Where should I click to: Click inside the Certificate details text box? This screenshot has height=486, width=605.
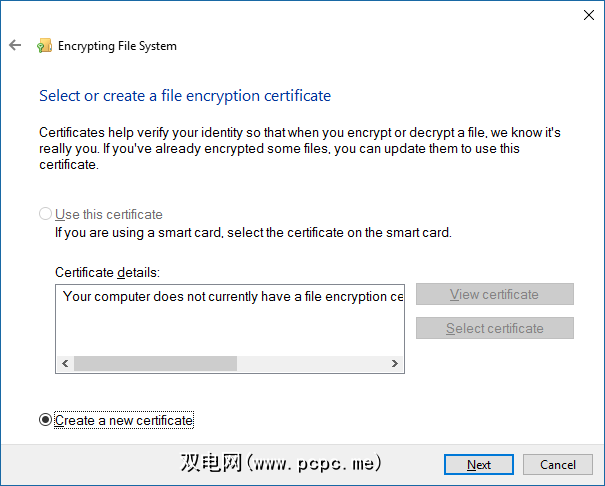pyautogui.click(x=232, y=322)
